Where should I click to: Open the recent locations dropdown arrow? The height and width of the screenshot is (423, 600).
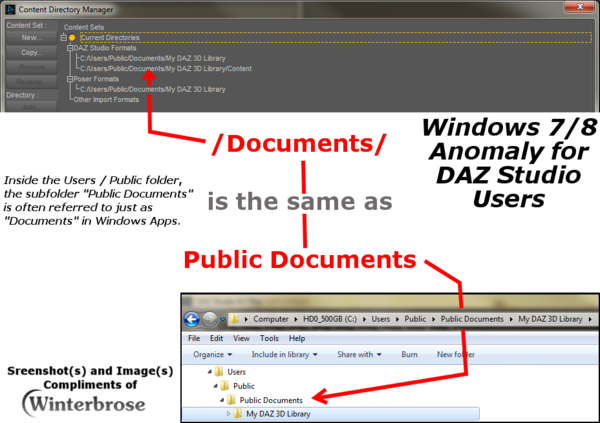click(222, 320)
